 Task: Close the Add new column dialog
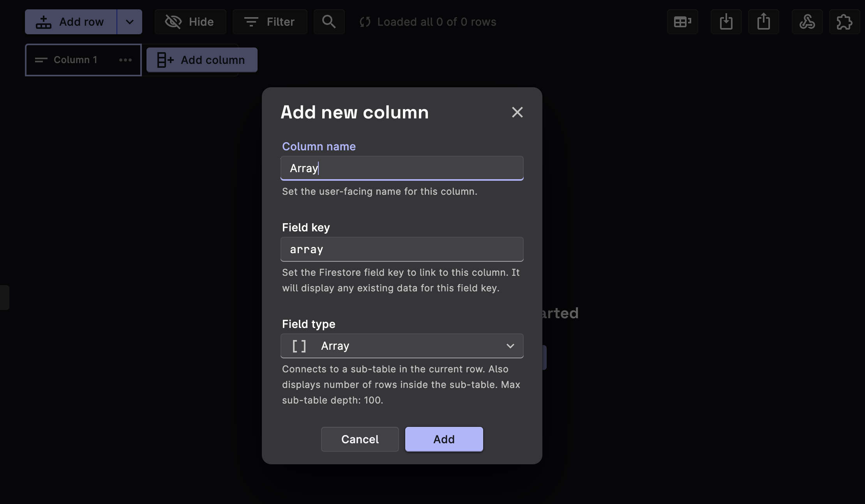tap(517, 112)
